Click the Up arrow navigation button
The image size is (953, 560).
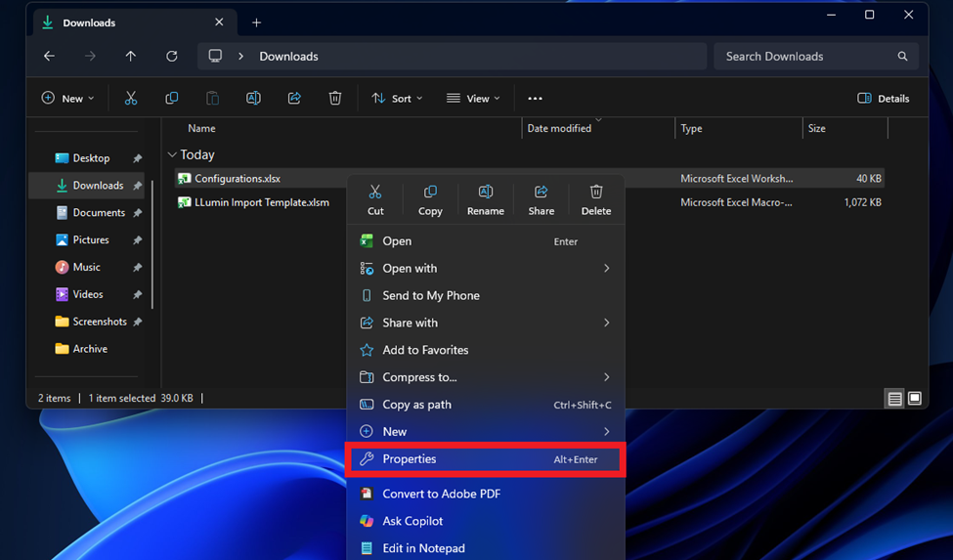click(x=130, y=57)
